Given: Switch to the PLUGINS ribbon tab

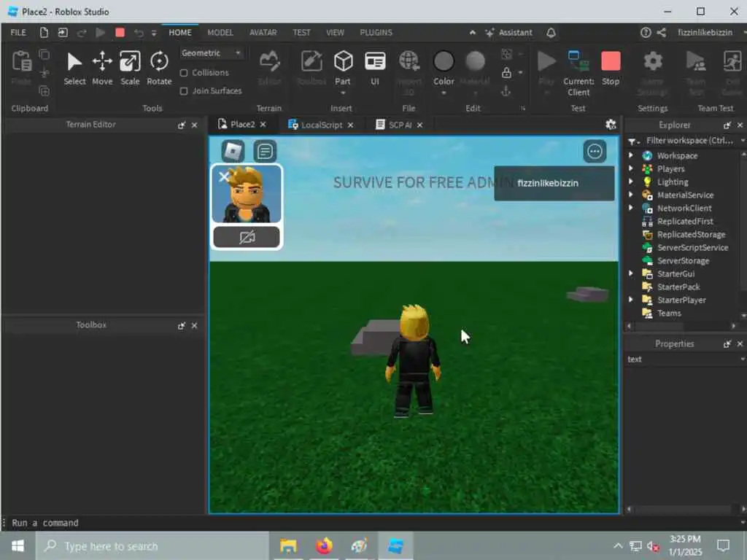Looking at the screenshot, I should 376,32.
